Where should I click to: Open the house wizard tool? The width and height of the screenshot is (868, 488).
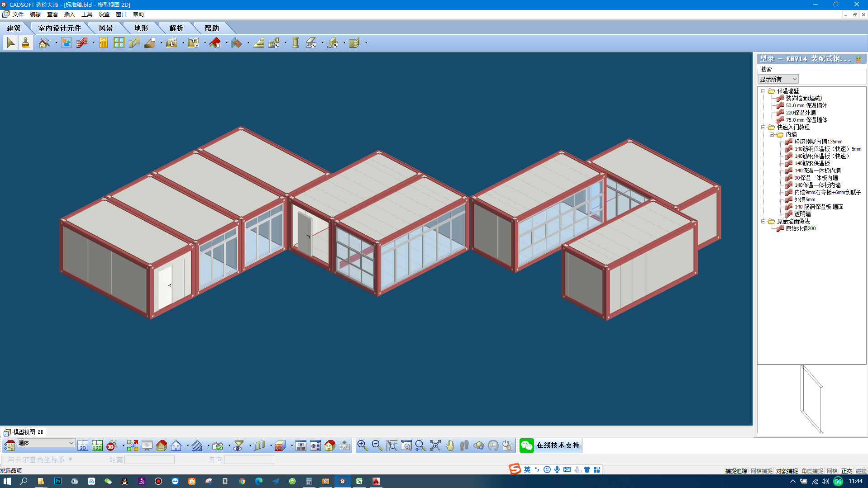coord(44,43)
